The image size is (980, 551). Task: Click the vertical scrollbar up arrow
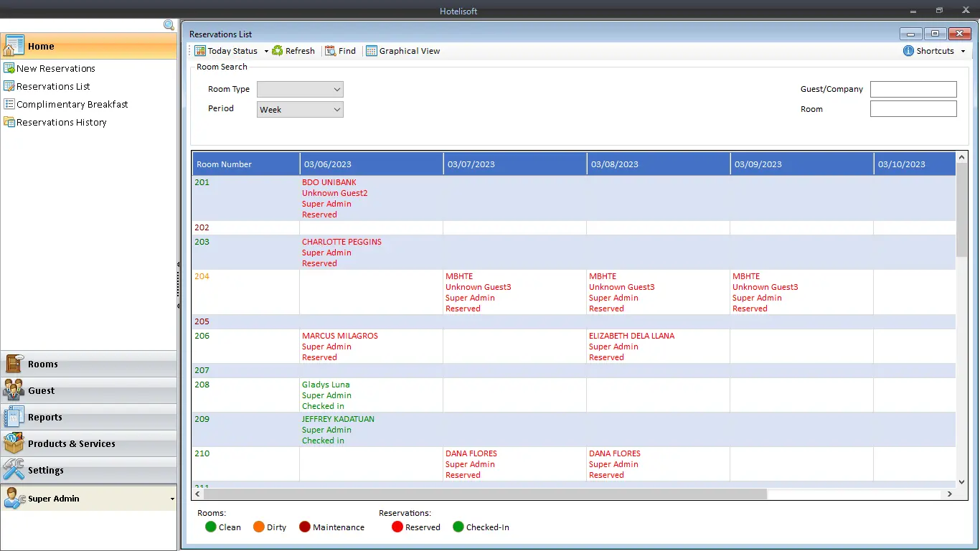click(962, 157)
